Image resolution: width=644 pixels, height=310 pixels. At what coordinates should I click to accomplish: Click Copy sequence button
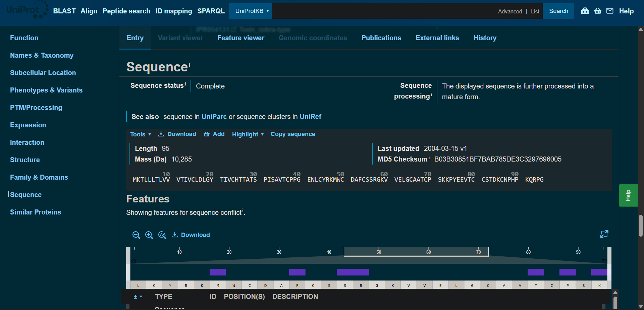tap(292, 134)
